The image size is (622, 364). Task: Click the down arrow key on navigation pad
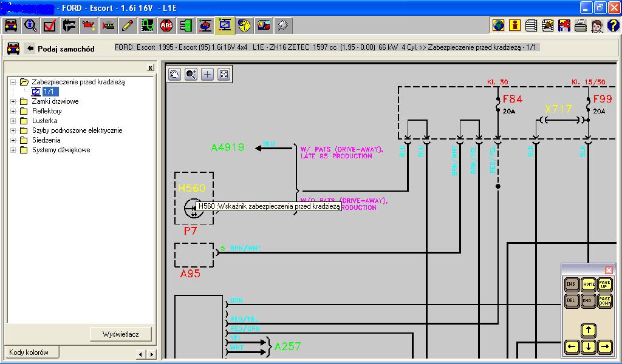tap(588, 347)
